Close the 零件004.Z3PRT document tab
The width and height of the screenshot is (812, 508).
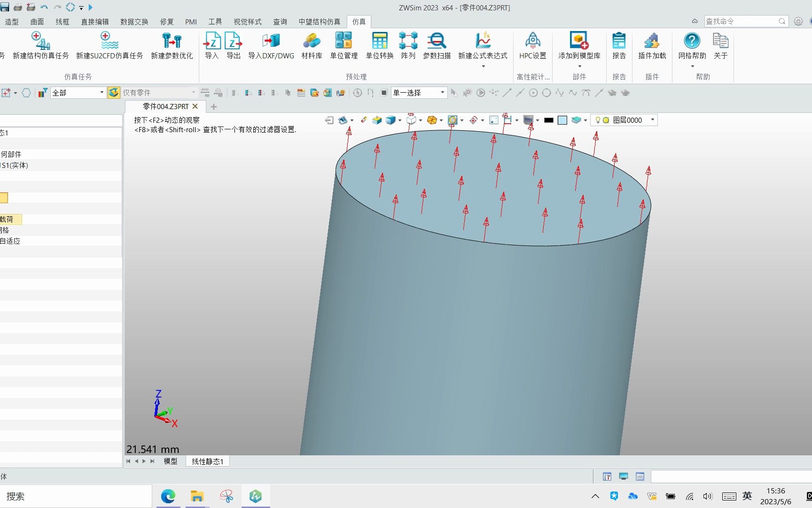point(195,106)
